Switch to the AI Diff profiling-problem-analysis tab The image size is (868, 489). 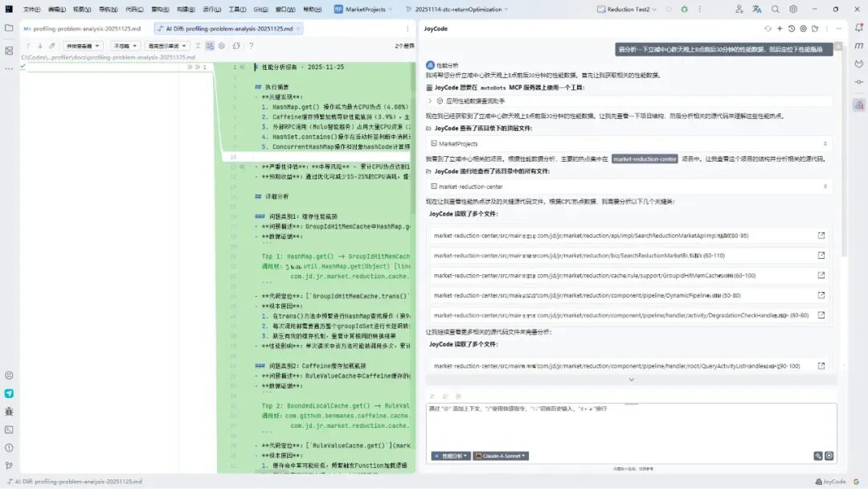[229, 28]
